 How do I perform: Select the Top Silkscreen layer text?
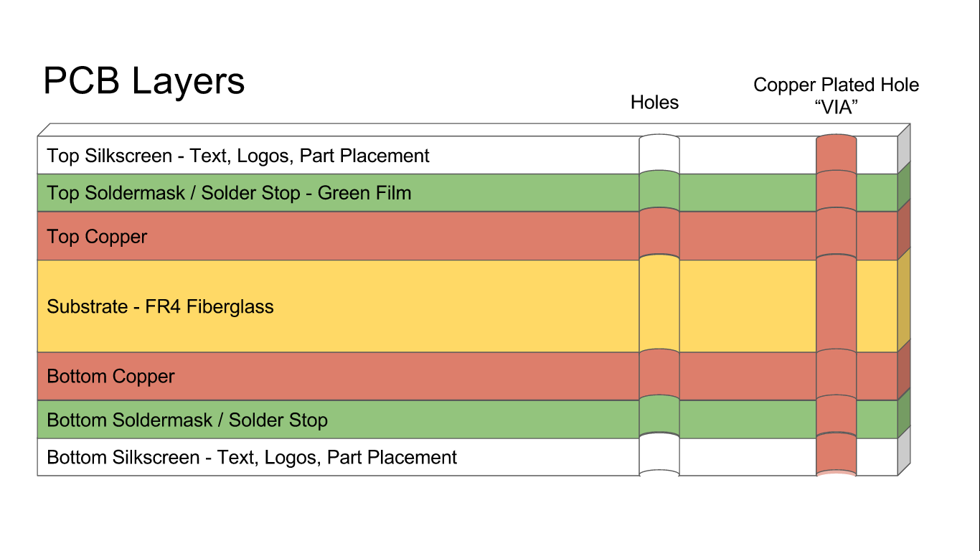[x=238, y=156]
